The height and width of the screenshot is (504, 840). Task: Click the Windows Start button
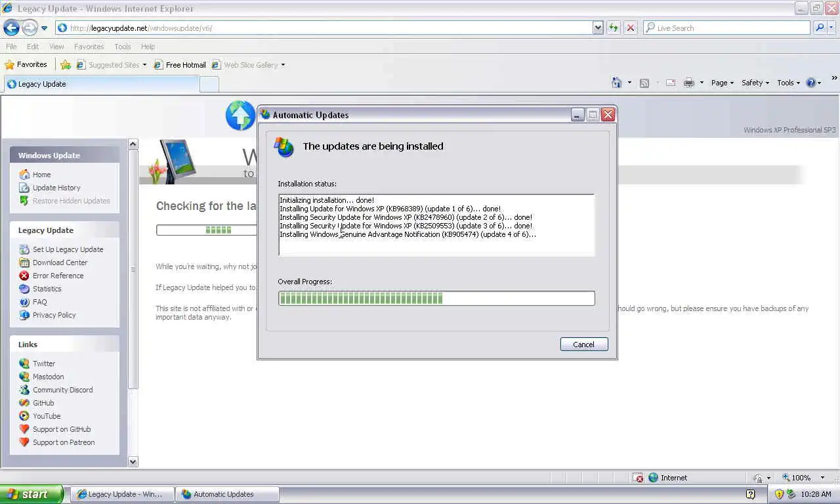point(31,494)
